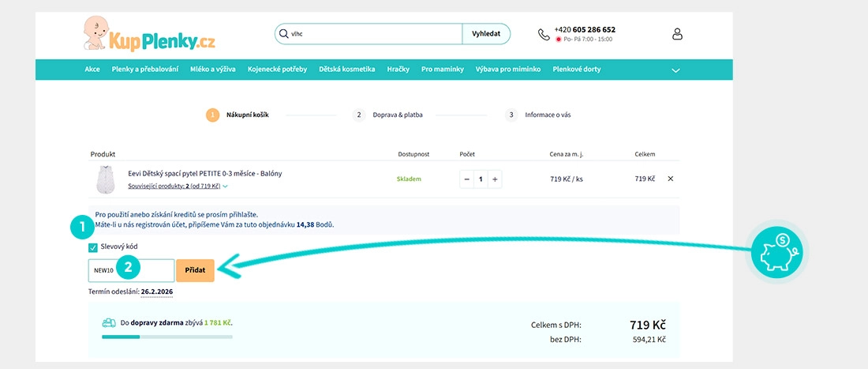Open Kojenecké potřeby category
The width and height of the screenshot is (868, 369).
[x=277, y=70]
